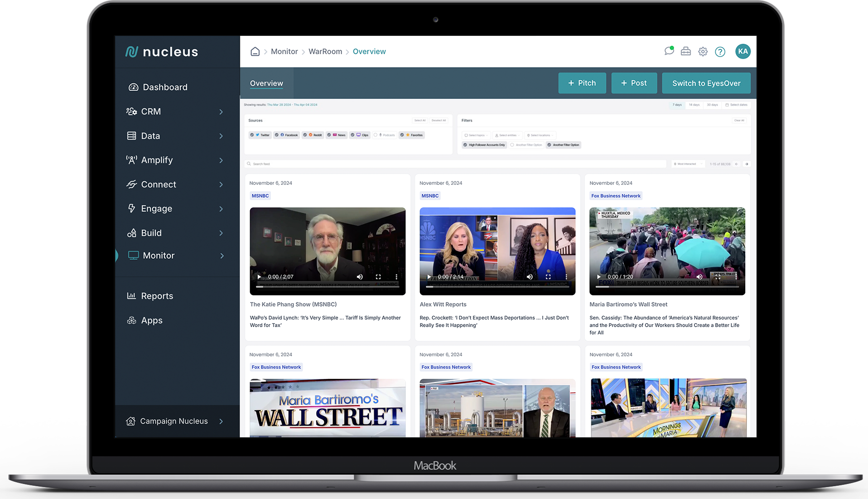Screen dimensions: 868x499
Task: Disable the Twitter source toggle
Action: point(260,135)
